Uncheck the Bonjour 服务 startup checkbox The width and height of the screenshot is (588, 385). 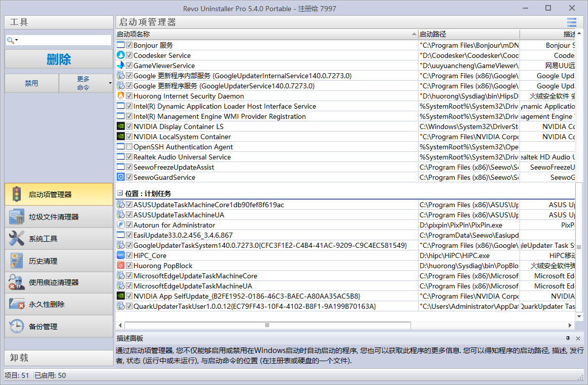click(x=129, y=45)
